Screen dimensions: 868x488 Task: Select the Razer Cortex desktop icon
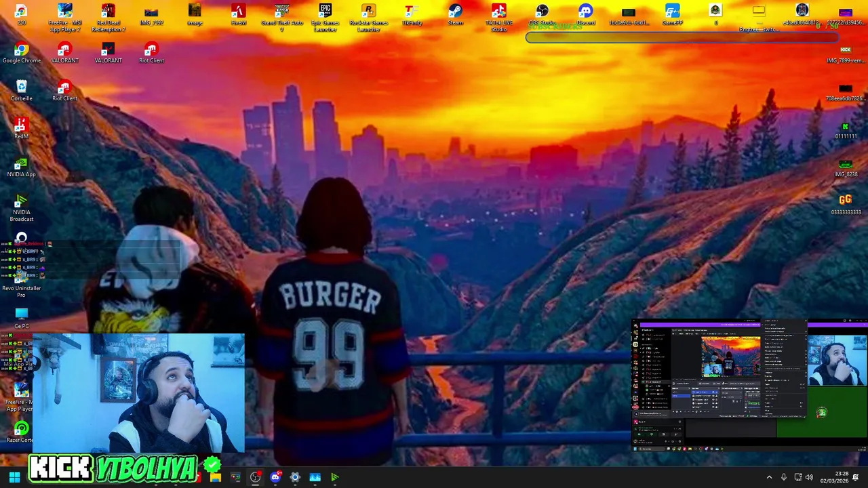[20, 432]
